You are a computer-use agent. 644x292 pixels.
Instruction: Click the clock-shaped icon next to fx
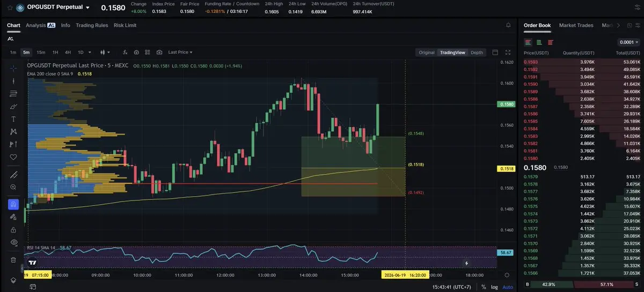(136, 53)
